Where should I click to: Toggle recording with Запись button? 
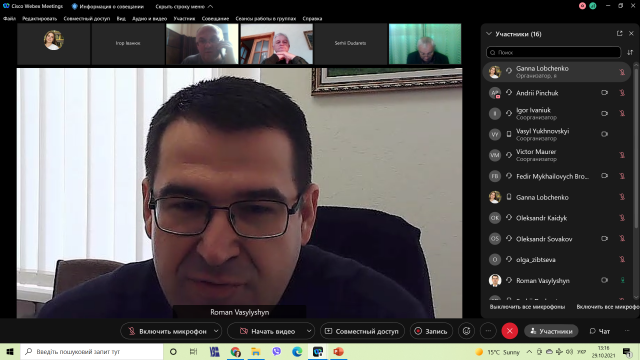tap(431, 331)
